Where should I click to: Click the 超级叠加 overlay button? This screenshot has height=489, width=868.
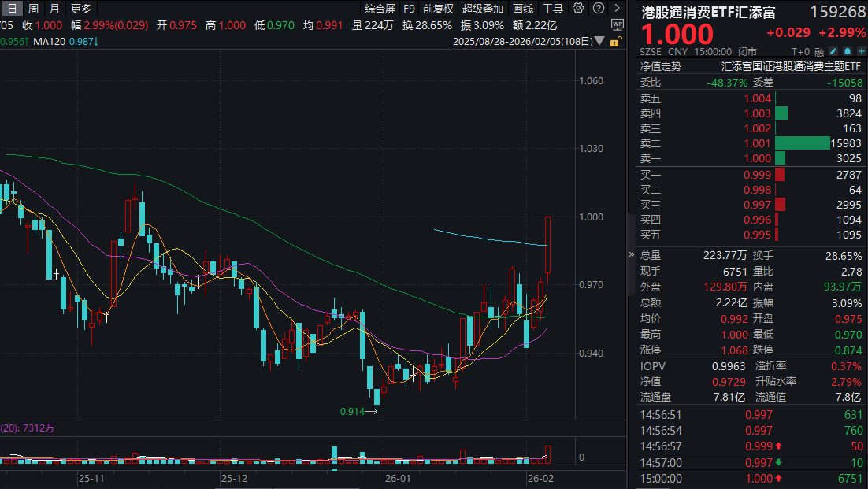(x=481, y=8)
